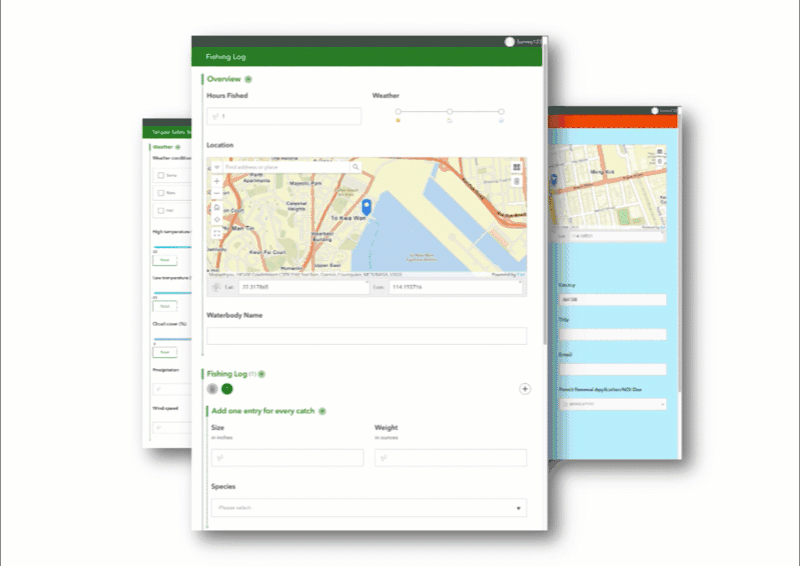Open the Species dropdown
Image resolution: width=800 pixels, height=566 pixels.
click(x=369, y=508)
